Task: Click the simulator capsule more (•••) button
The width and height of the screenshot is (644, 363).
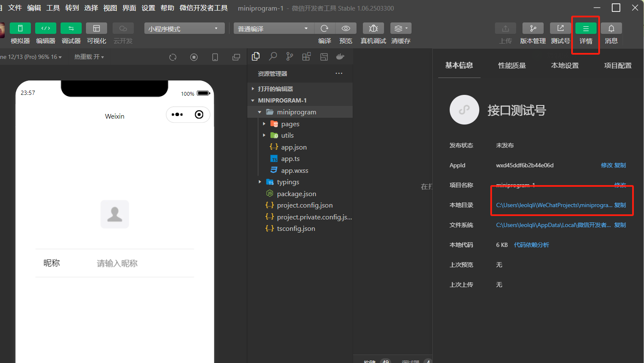Action: (x=177, y=114)
